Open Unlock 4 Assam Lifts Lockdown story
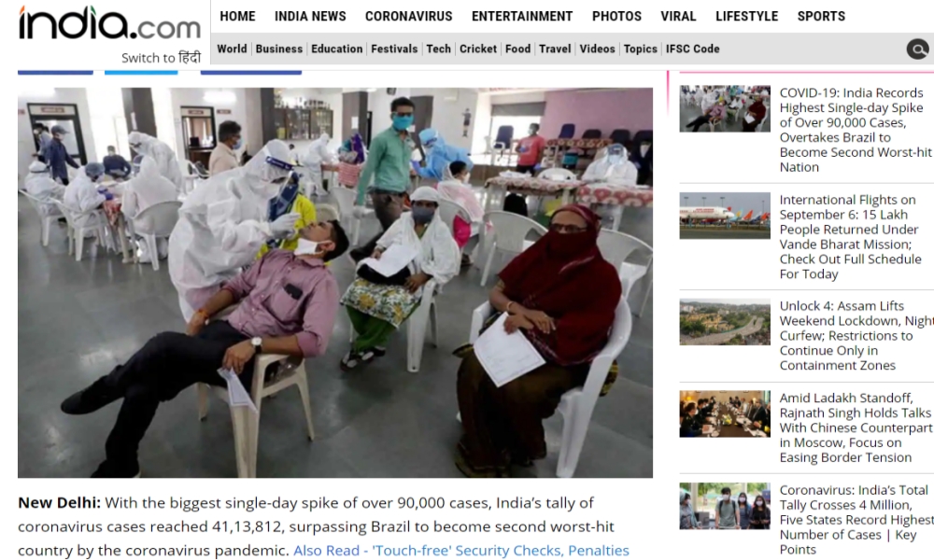 pyautogui.click(x=856, y=335)
